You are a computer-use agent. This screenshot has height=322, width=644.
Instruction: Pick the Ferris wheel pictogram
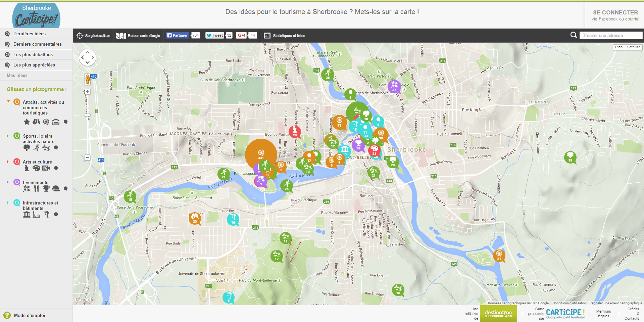[46, 122]
